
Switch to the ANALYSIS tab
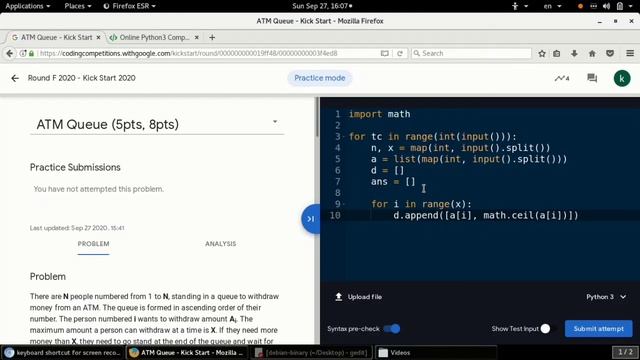(220, 244)
